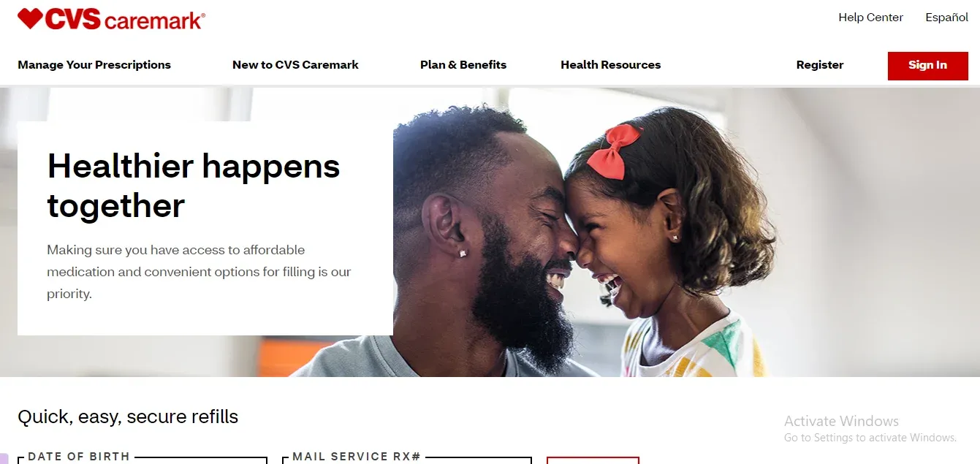Screen dimensions: 980x464
Task: Click the Healthier happens together heading
Action: pyautogui.click(x=194, y=186)
